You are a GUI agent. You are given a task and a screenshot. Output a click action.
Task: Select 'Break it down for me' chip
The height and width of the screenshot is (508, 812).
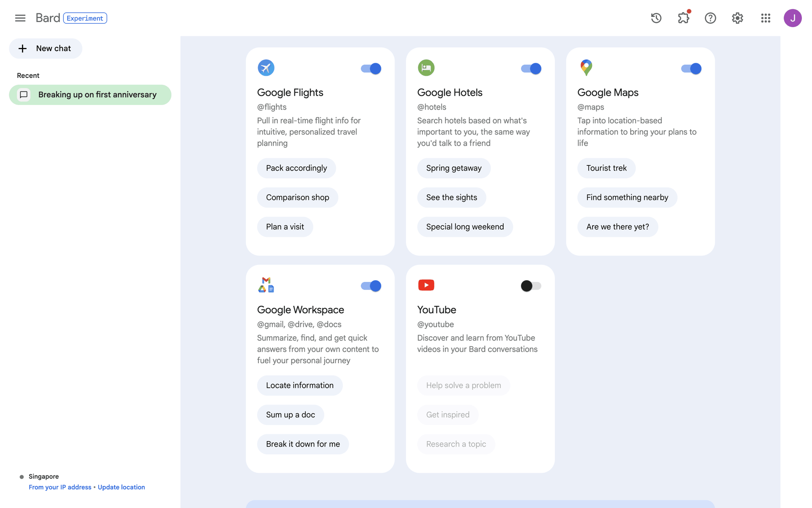[303, 444]
